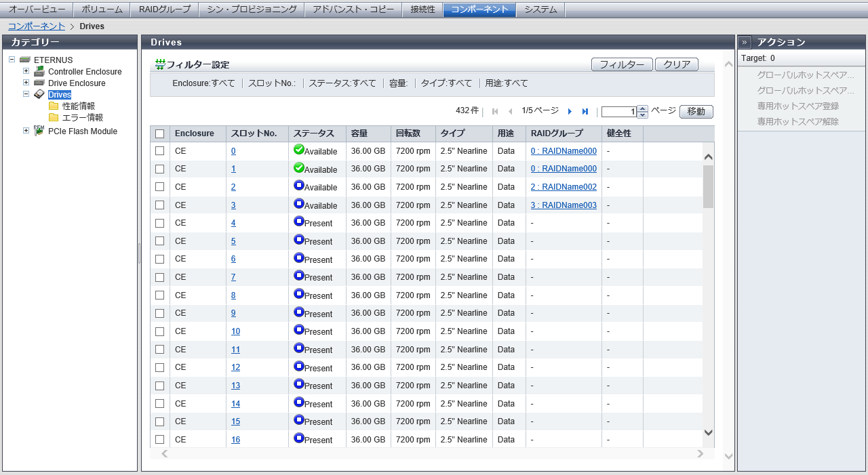Go to the next page arrow
Image resolution: width=868 pixels, height=475 pixels.
(570, 112)
